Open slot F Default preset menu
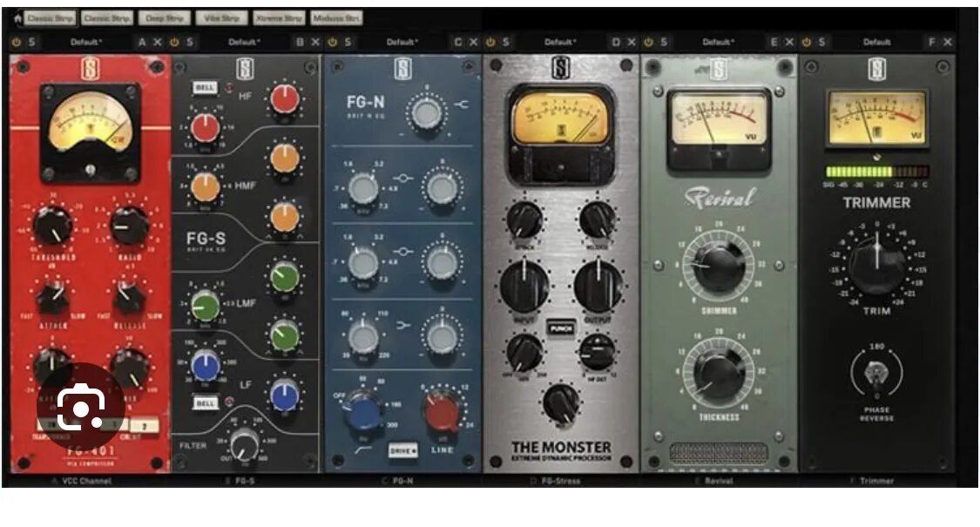Viewport: 980px width, 527px height. pos(876,43)
